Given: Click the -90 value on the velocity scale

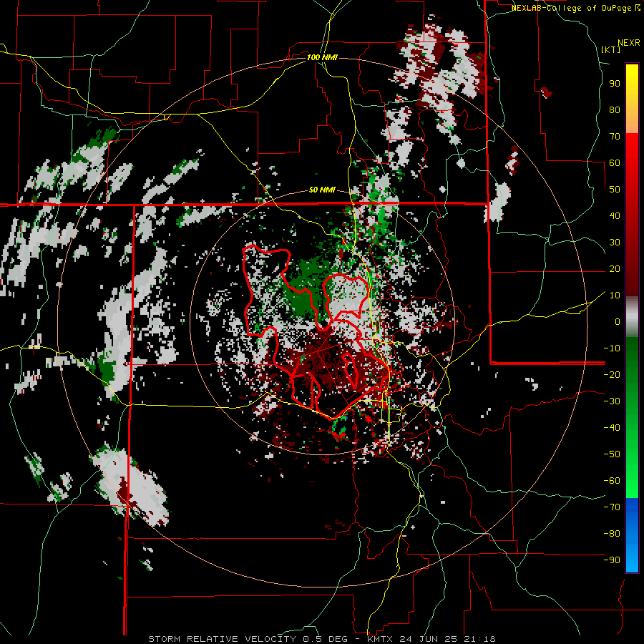Looking at the screenshot, I should (x=612, y=560).
